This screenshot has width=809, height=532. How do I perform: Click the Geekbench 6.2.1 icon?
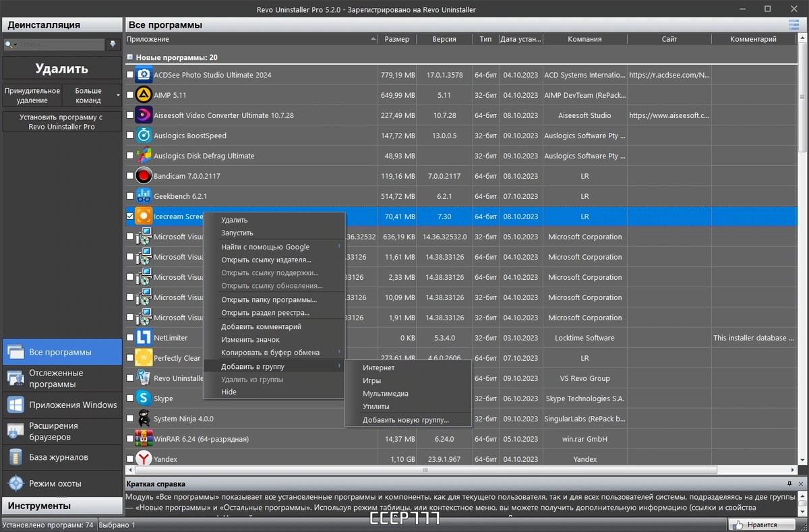pos(144,196)
